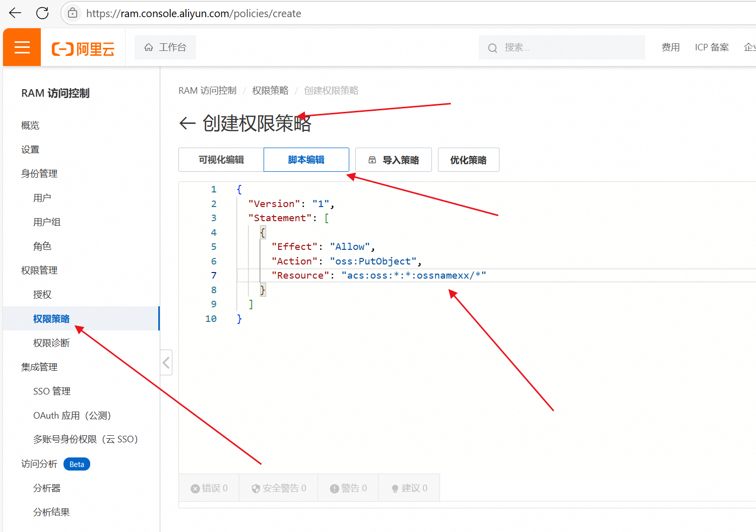
Task: Click the search magnifier icon
Action: 492,48
